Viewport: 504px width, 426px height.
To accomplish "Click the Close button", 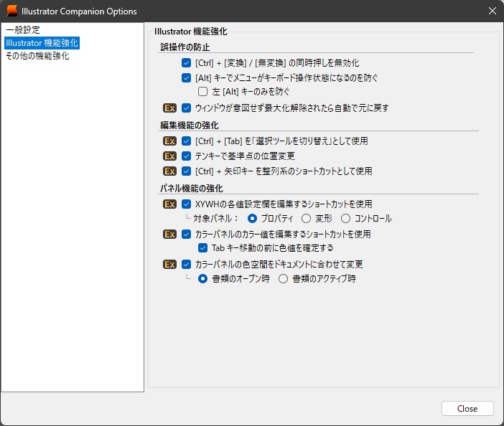I will 467,408.
